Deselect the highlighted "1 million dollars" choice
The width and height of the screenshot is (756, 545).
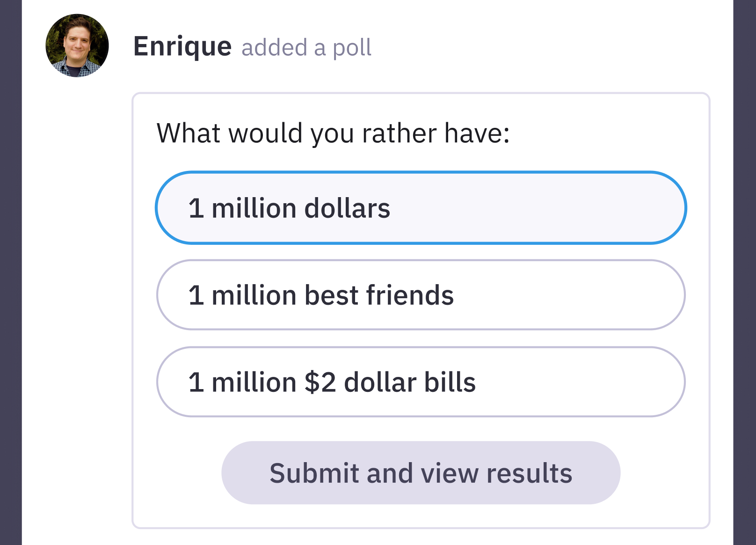(x=421, y=207)
